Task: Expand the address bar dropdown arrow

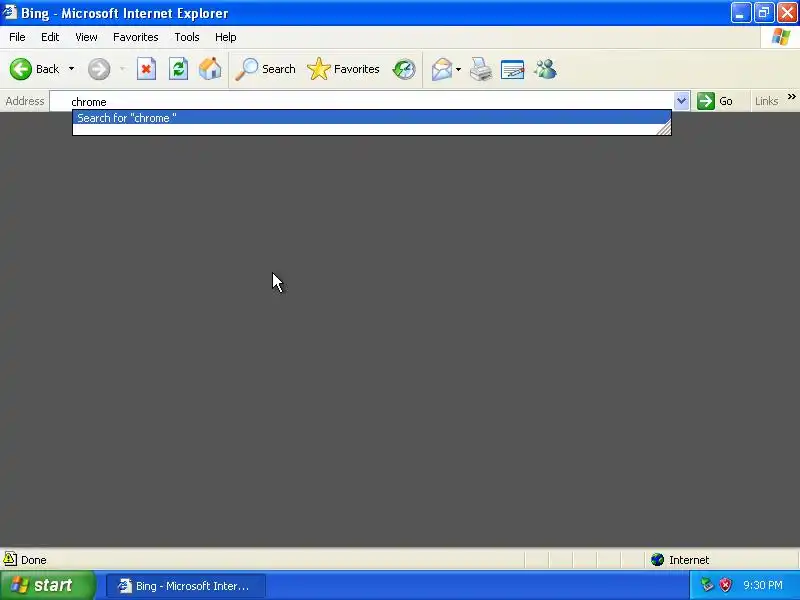Action: (x=682, y=101)
